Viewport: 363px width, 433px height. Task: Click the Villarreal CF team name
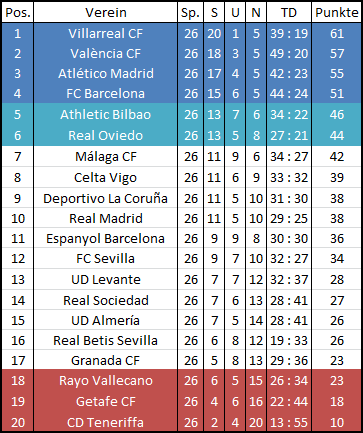105,33
